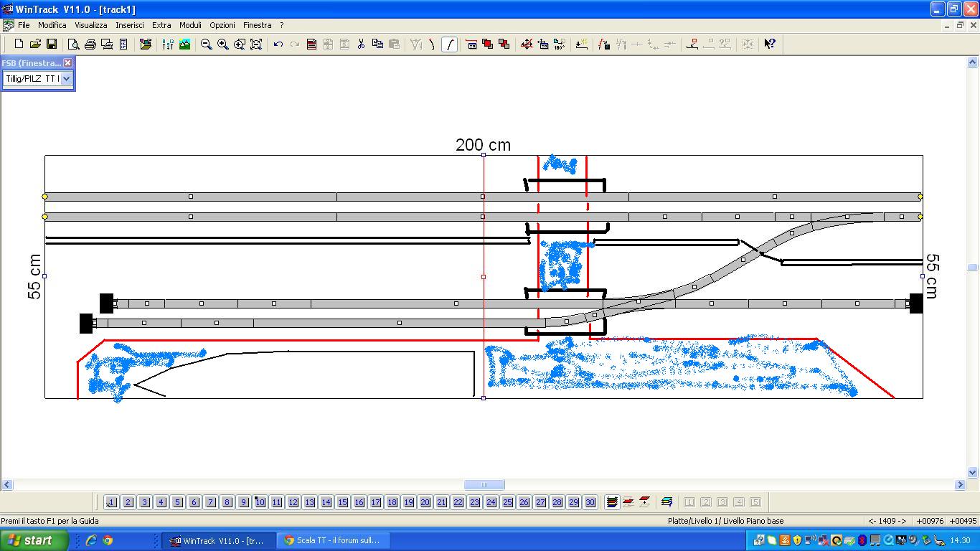This screenshot has height=551, width=980.
Task: Open the parts list icon
Action: [123, 44]
